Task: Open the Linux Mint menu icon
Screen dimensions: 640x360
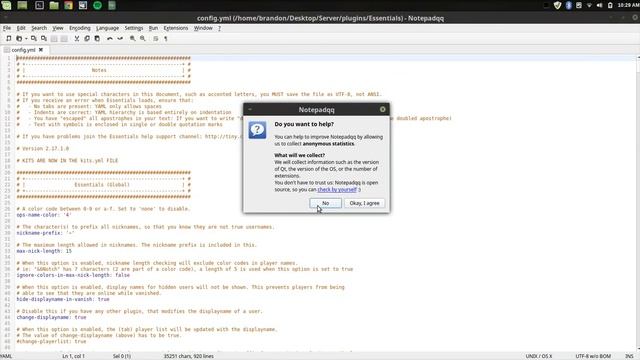Action: pos(6,5)
